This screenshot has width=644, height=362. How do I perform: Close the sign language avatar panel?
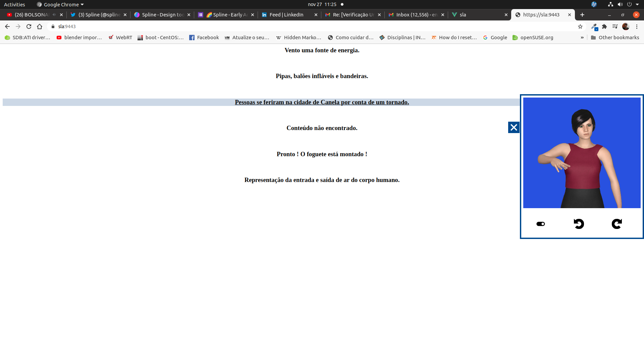[x=514, y=127]
